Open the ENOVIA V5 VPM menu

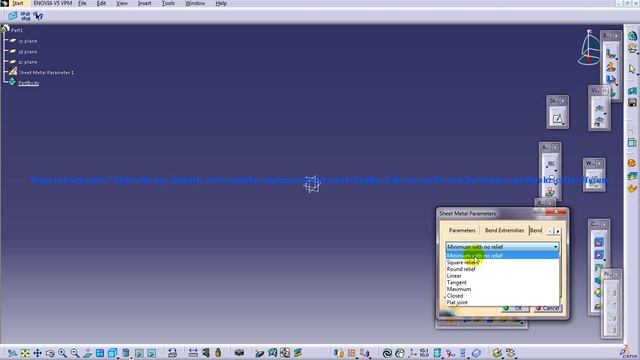53,3
